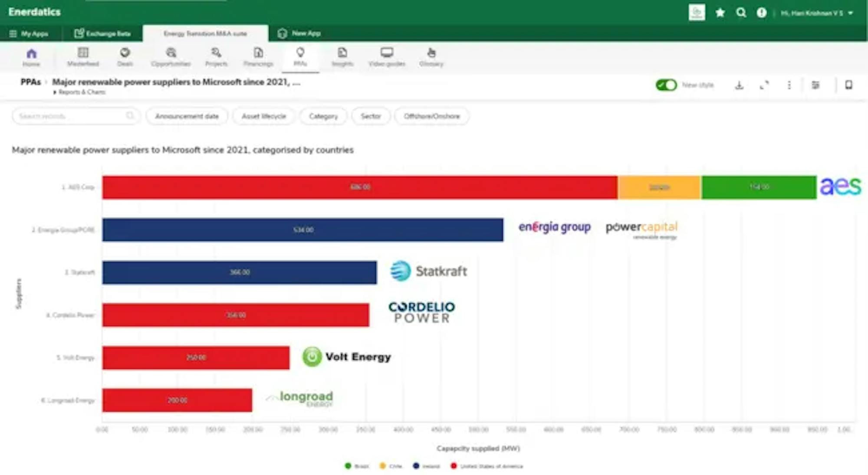
Task: Open the Masterfeed section
Action: (83, 57)
